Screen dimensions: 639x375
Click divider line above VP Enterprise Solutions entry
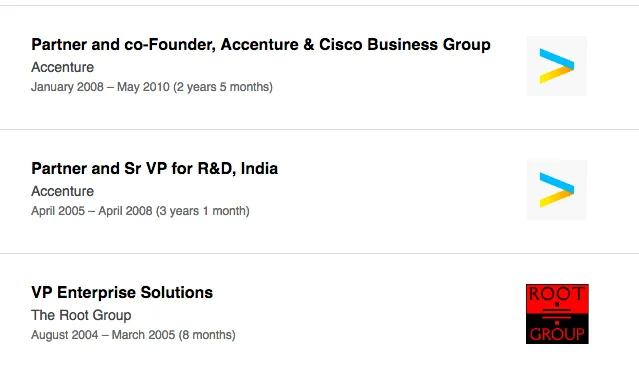(320, 254)
